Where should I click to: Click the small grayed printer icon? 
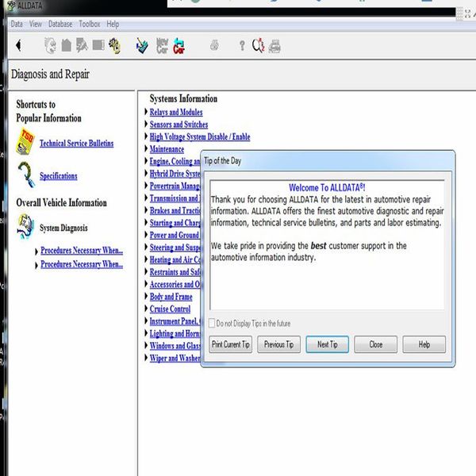214,45
